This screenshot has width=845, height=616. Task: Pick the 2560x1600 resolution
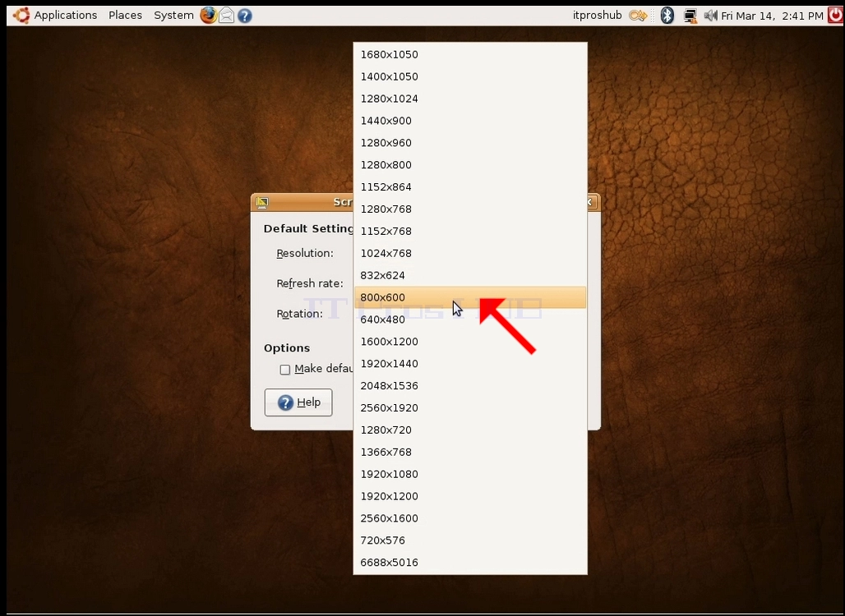pyautogui.click(x=470, y=518)
